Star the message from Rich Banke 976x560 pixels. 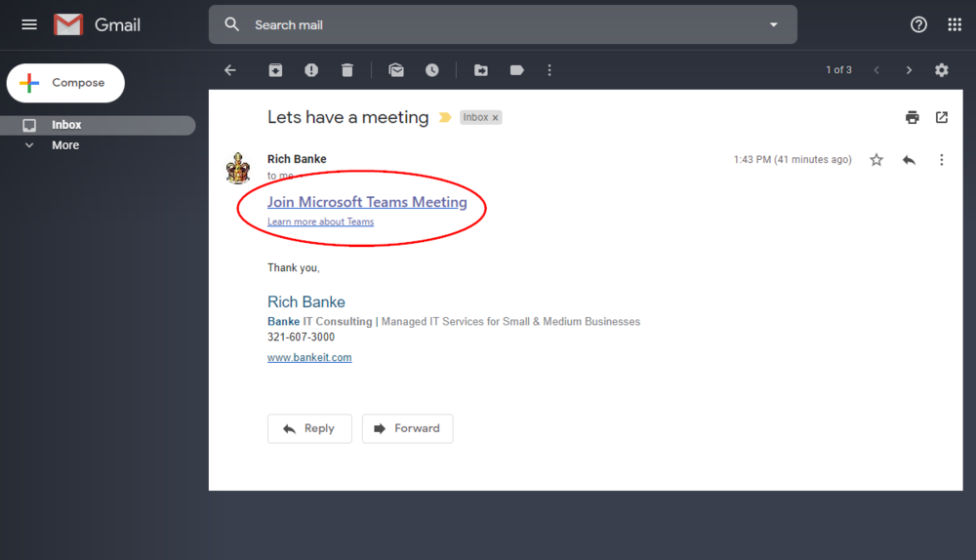(876, 160)
